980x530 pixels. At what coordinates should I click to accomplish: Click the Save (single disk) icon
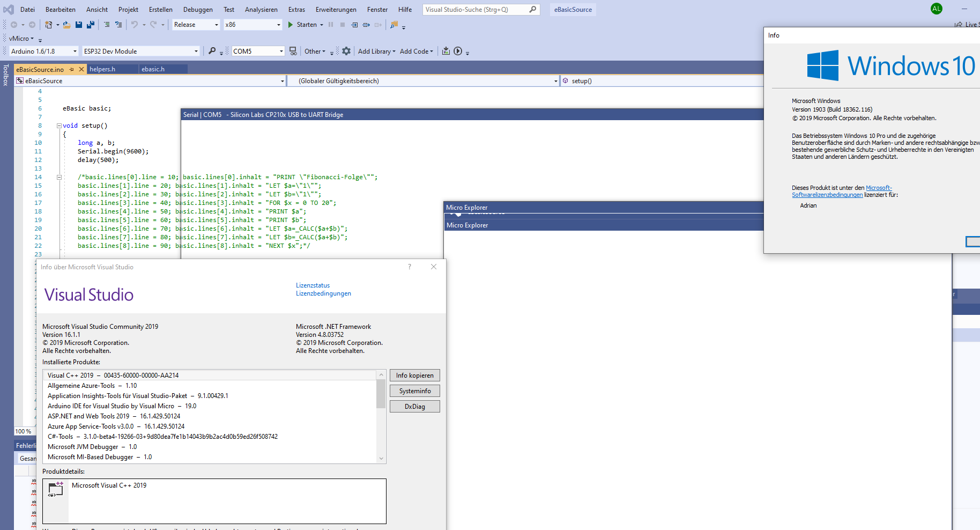pos(79,25)
